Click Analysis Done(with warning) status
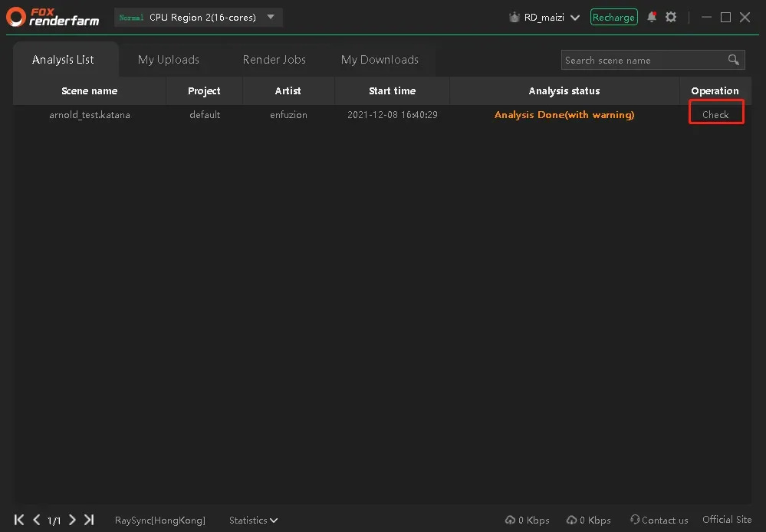The height and width of the screenshot is (532, 766). (564, 115)
